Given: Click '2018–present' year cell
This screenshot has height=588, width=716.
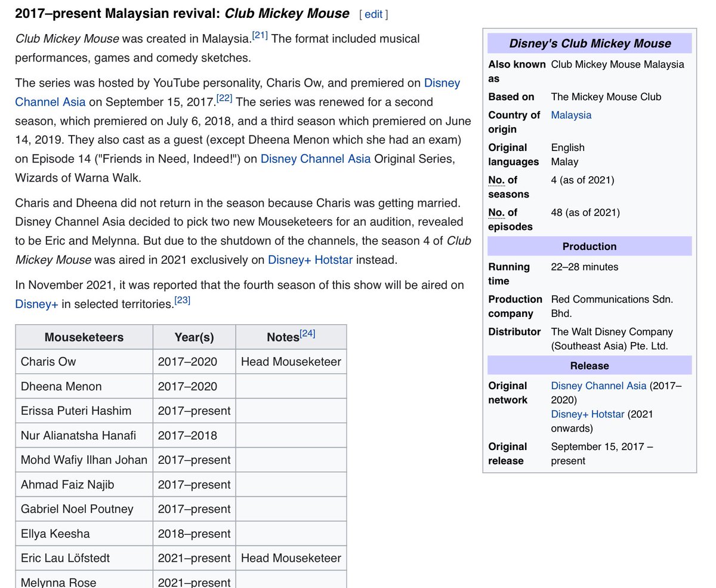Looking at the screenshot, I should pyautogui.click(x=195, y=533).
